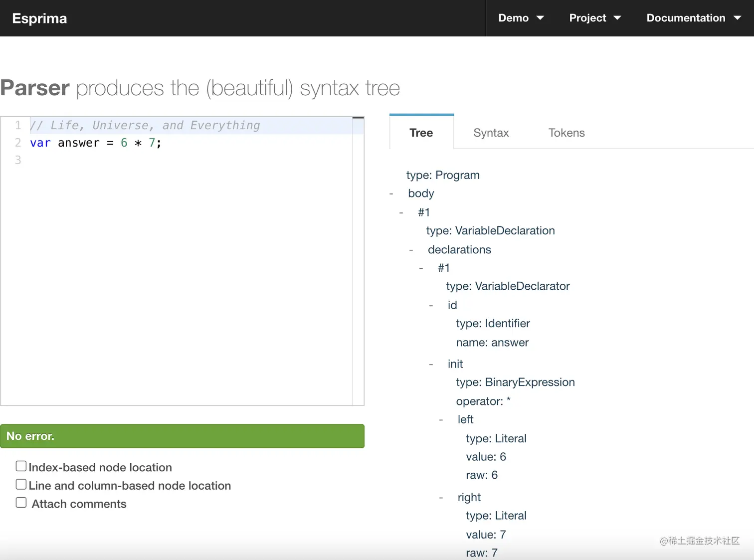This screenshot has width=754, height=560.
Task: Click comment line 1 in the code editor
Action: pos(145,125)
